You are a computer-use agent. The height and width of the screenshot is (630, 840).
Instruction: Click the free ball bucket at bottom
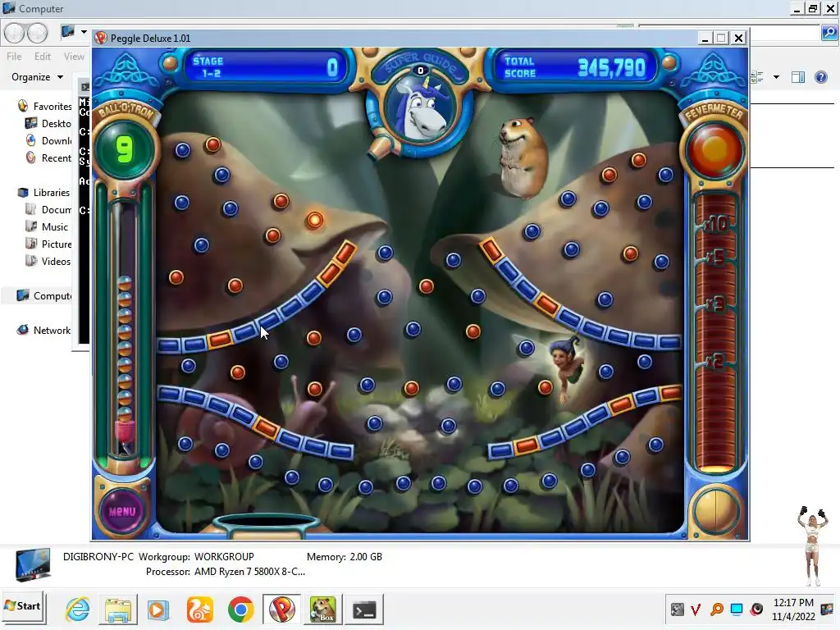267,526
